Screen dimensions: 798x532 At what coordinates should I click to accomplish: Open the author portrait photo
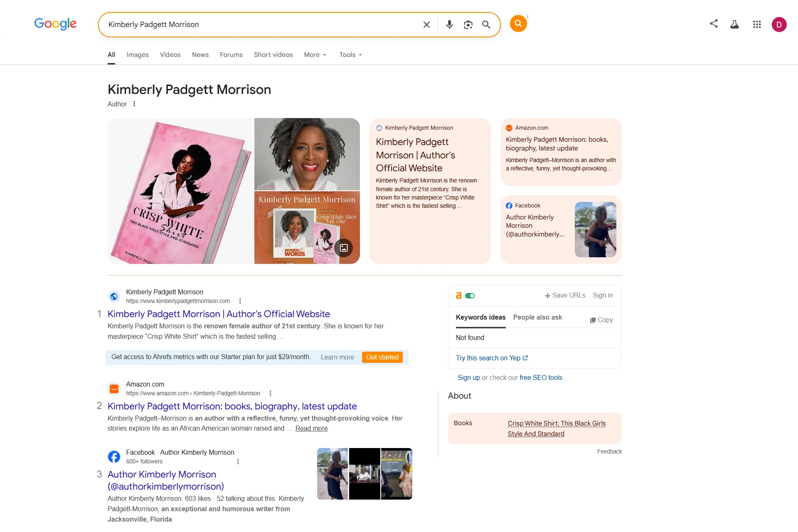[307, 154]
